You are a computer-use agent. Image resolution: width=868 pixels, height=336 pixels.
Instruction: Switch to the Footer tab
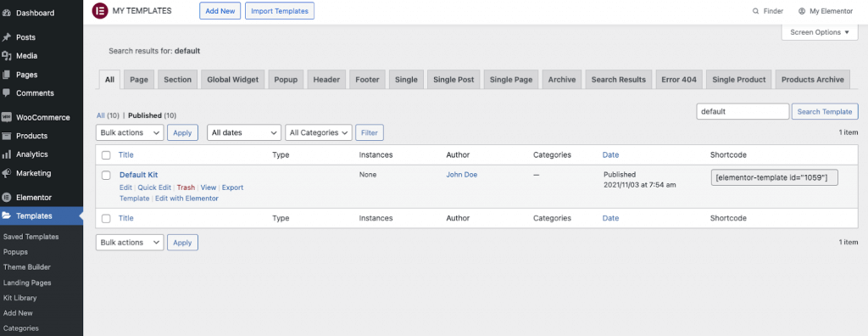coord(368,79)
